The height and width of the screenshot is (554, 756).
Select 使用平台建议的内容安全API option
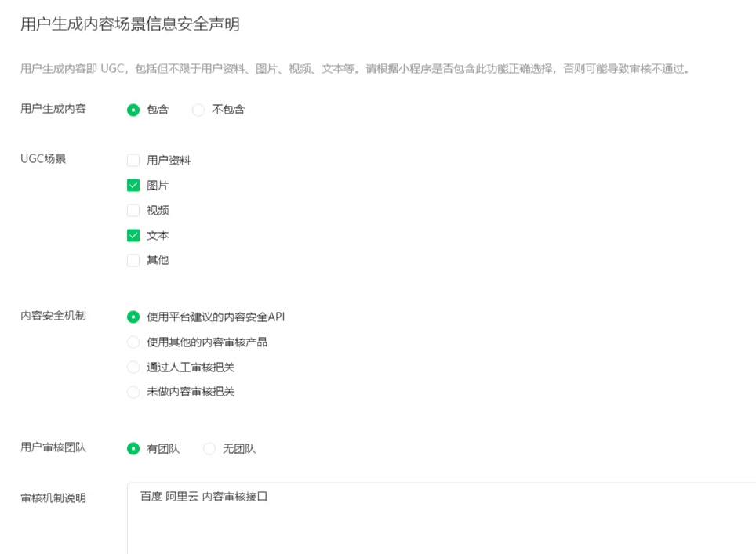(x=133, y=317)
